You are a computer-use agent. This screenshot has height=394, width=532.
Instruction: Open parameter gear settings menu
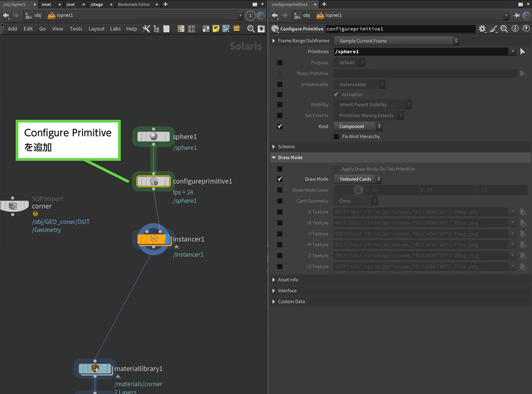[482, 29]
